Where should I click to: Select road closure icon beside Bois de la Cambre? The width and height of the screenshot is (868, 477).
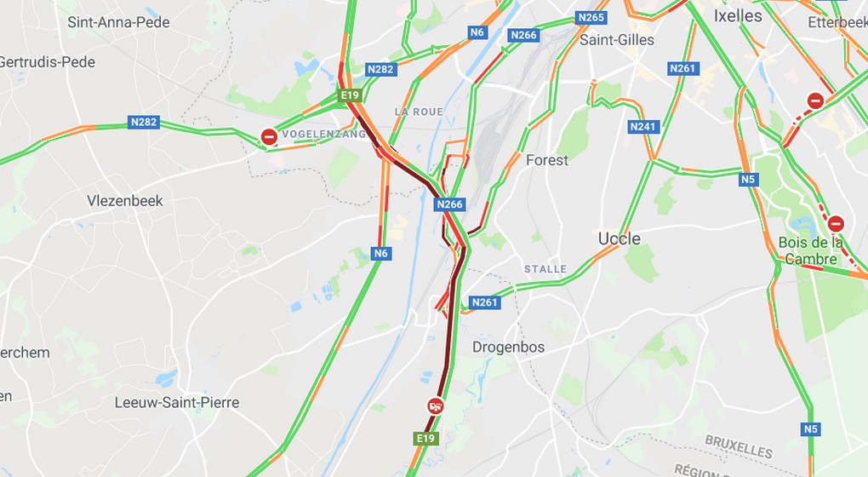click(836, 224)
